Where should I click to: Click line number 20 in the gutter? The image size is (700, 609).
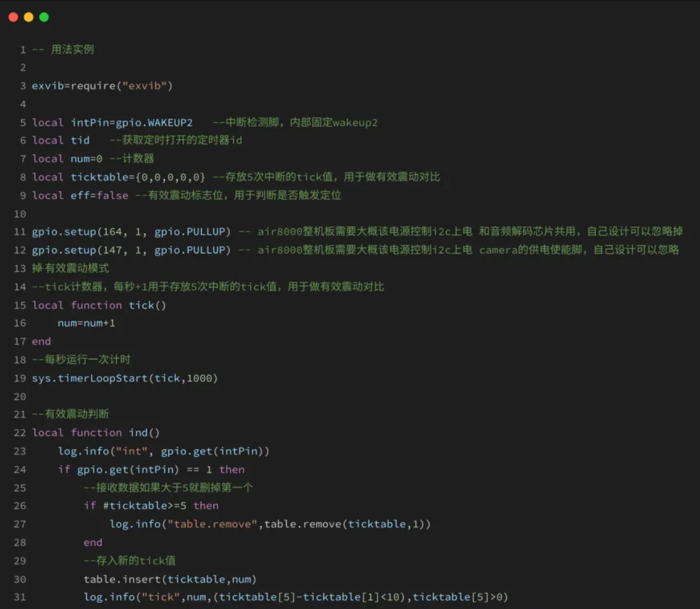point(20,397)
